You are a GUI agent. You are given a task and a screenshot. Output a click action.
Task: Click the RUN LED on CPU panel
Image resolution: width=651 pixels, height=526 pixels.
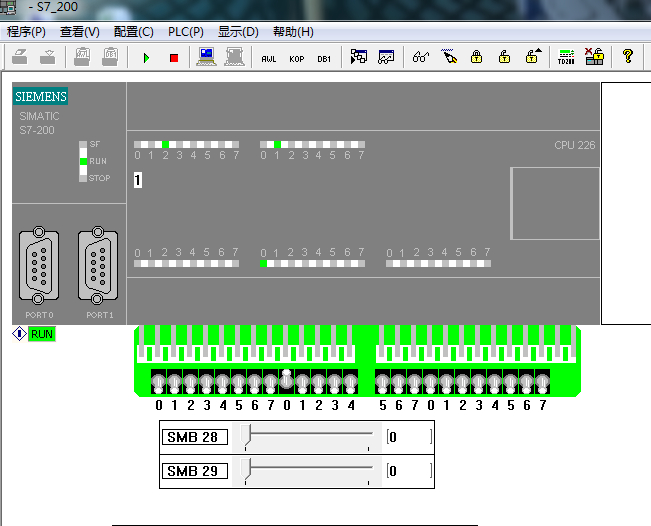pos(83,161)
